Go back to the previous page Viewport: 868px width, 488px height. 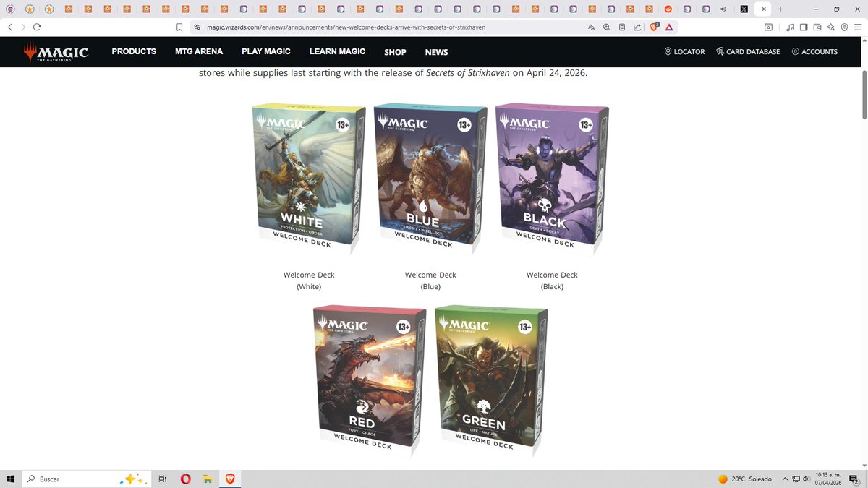9,27
